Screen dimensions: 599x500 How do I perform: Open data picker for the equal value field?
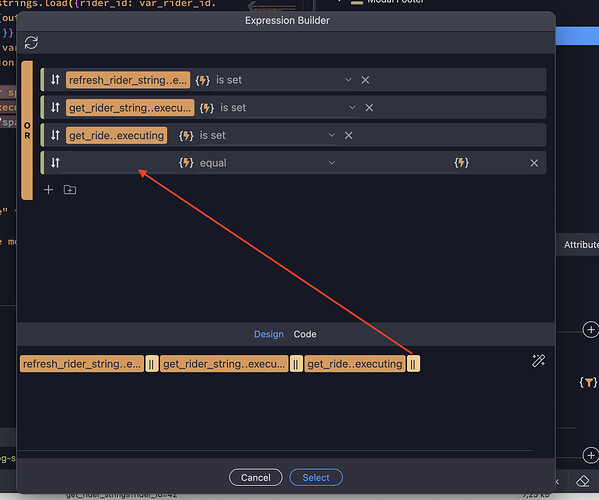[461, 163]
